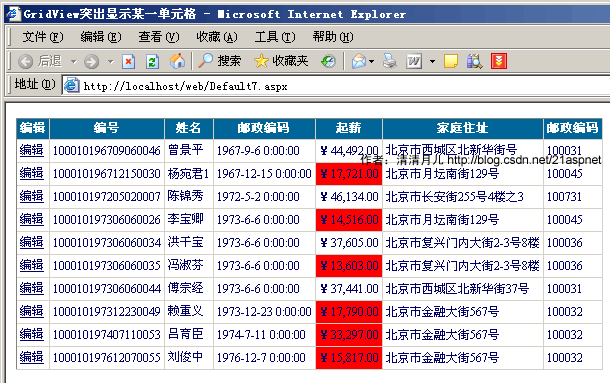Click the 家庭住址 column header
This screenshot has width=610, height=383.
[x=463, y=128]
